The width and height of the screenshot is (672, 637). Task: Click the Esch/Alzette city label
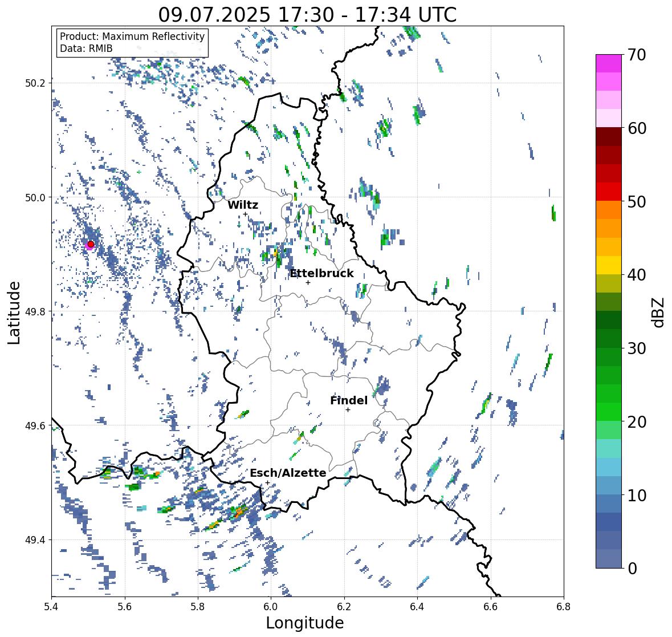[288, 473]
